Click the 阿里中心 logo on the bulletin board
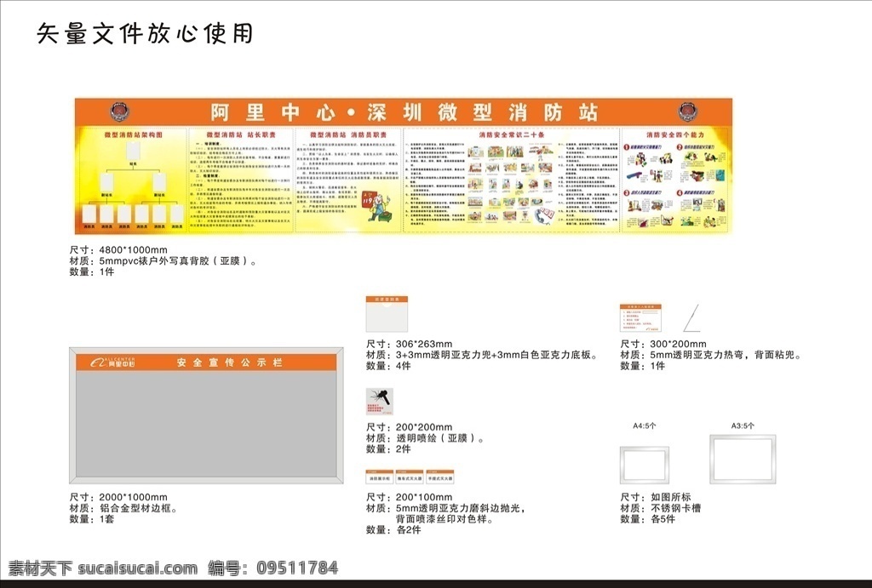Image resolution: width=872 pixels, height=588 pixels. tap(113, 363)
